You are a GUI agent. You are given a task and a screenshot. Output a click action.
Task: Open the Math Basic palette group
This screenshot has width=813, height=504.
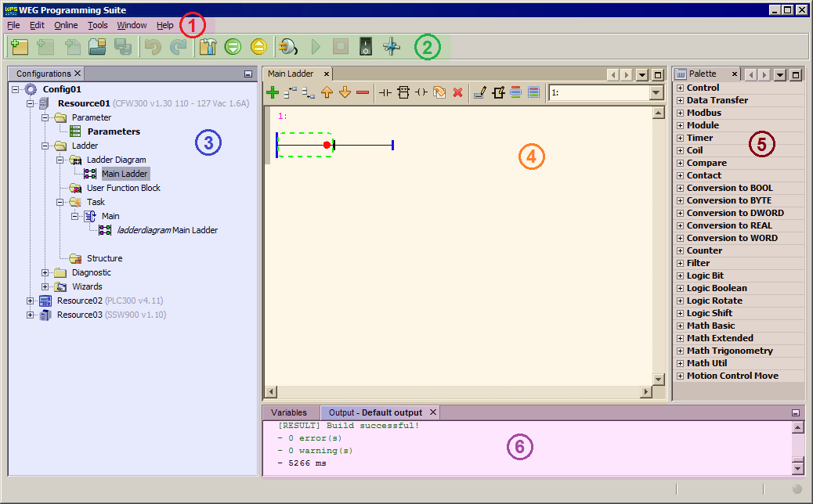(678, 325)
